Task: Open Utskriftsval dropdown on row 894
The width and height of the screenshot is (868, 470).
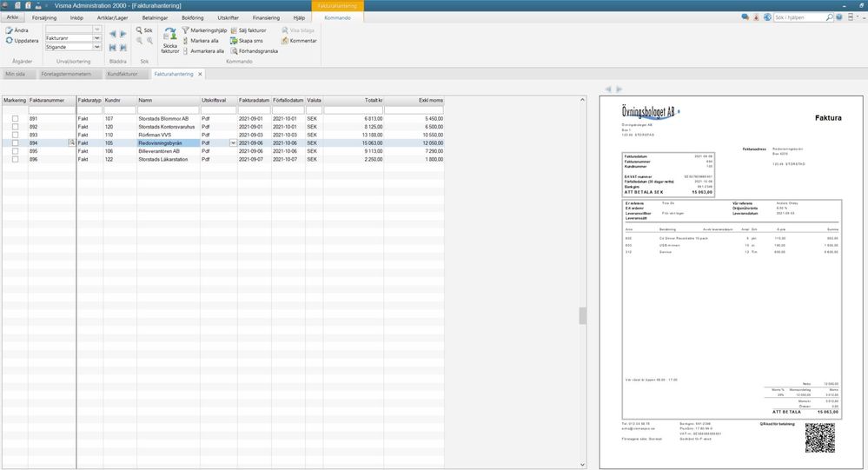Action: [233, 142]
